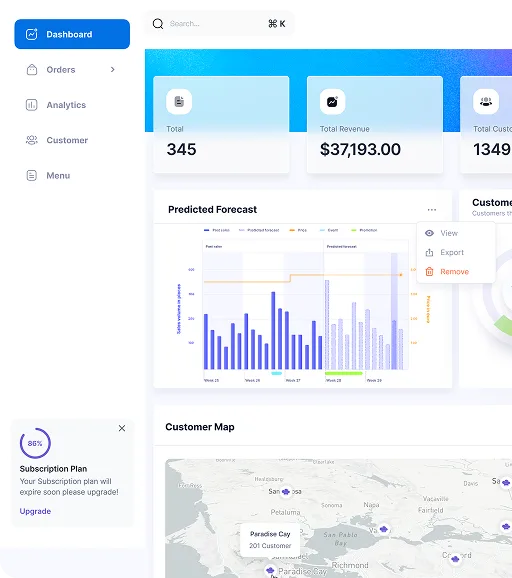Click the Customer people icon
The image size is (512, 578).
pos(32,140)
